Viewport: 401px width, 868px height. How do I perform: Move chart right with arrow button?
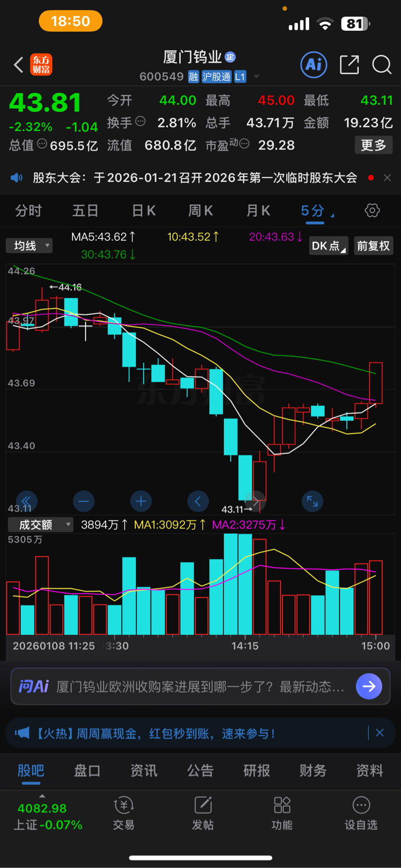(255, 501)
